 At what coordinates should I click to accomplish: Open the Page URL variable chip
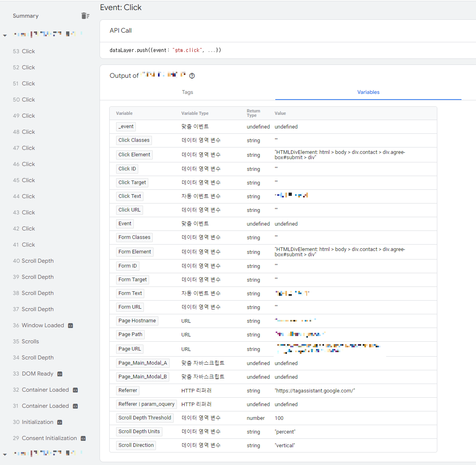[x=130, y=349]
